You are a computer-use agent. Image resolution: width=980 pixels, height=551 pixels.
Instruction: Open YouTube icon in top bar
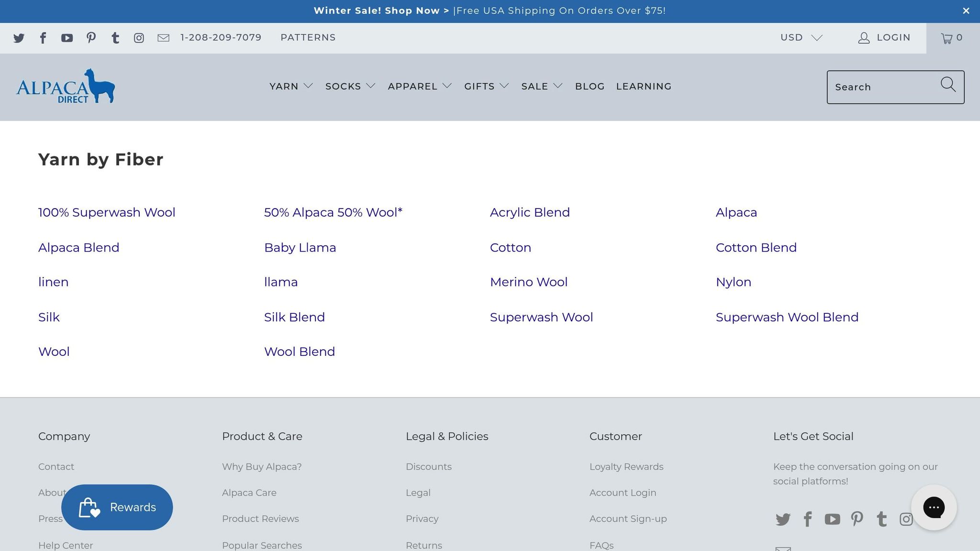pos(67,38)
